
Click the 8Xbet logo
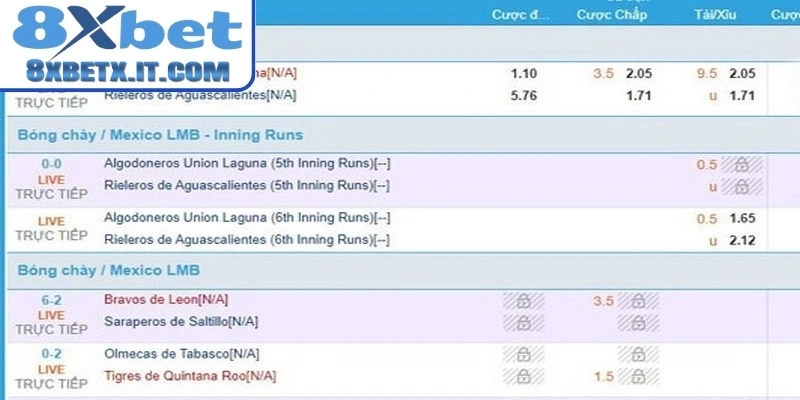pos(128,32)
